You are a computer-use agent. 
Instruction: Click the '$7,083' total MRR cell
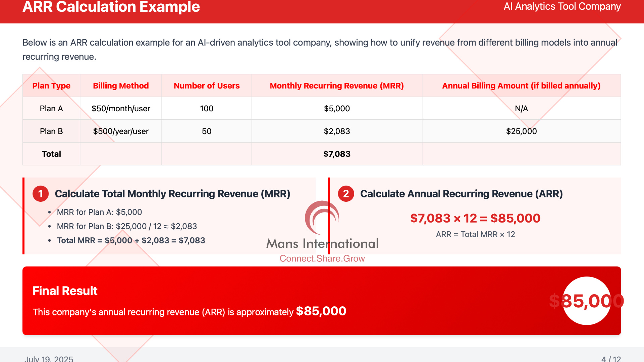click(337, 154)
